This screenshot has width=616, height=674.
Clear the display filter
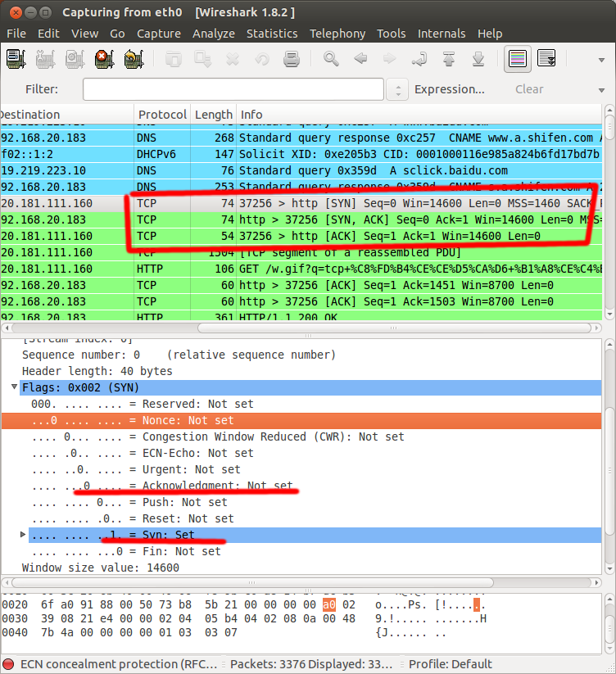coord(529,89)
